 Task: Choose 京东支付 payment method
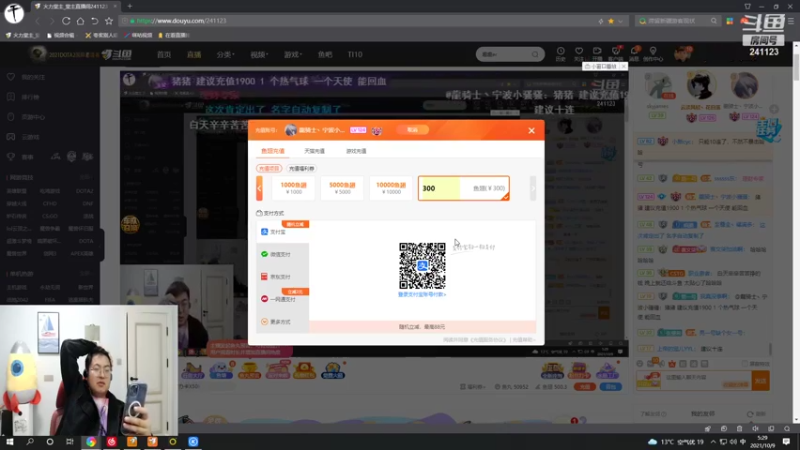coord(283,277)
